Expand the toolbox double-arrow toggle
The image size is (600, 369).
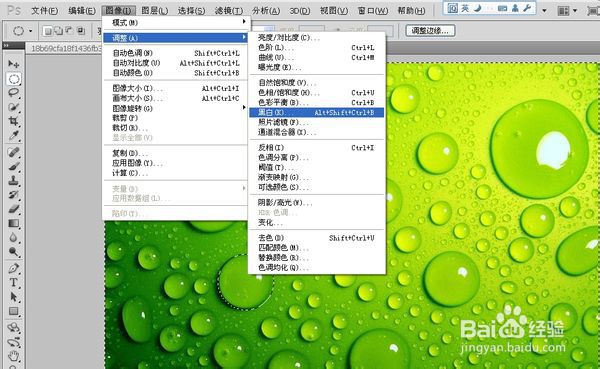tap(6, 46)
